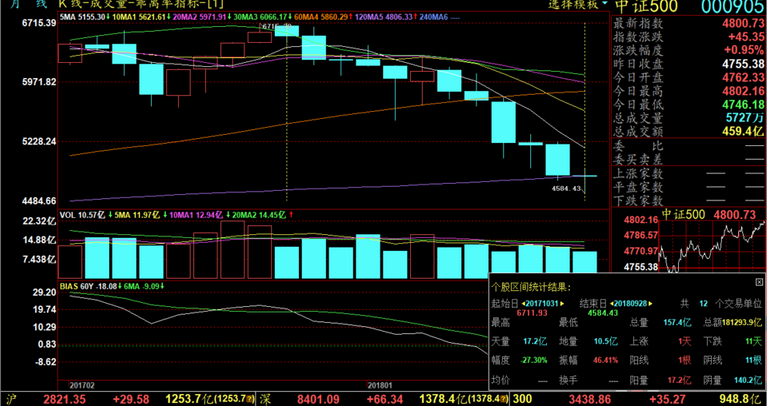Image resolution: width=768 pixels, height=406 pixels.
Task: Click the 最新指数 value 4800.73
Action: click(743, 23)
